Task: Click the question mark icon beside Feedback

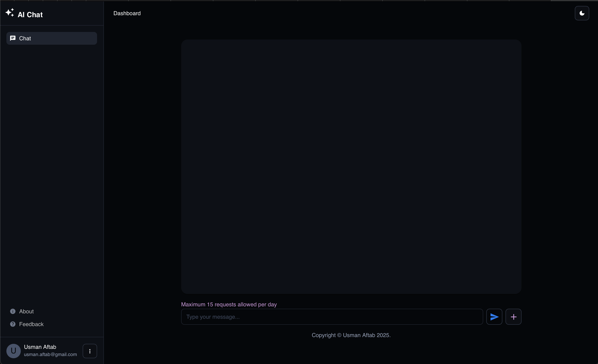Action: pos(13,324)
